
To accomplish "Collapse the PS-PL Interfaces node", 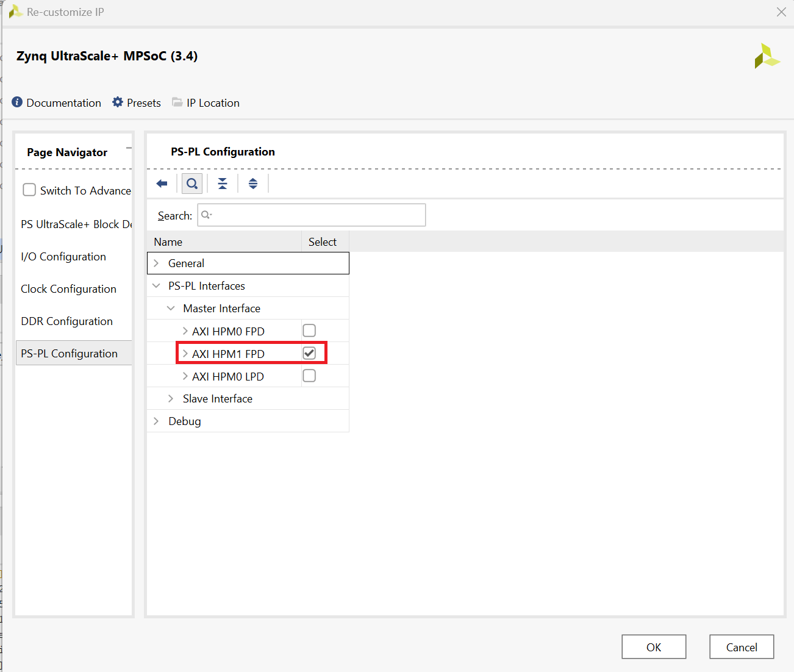I will tap(156, 285).
